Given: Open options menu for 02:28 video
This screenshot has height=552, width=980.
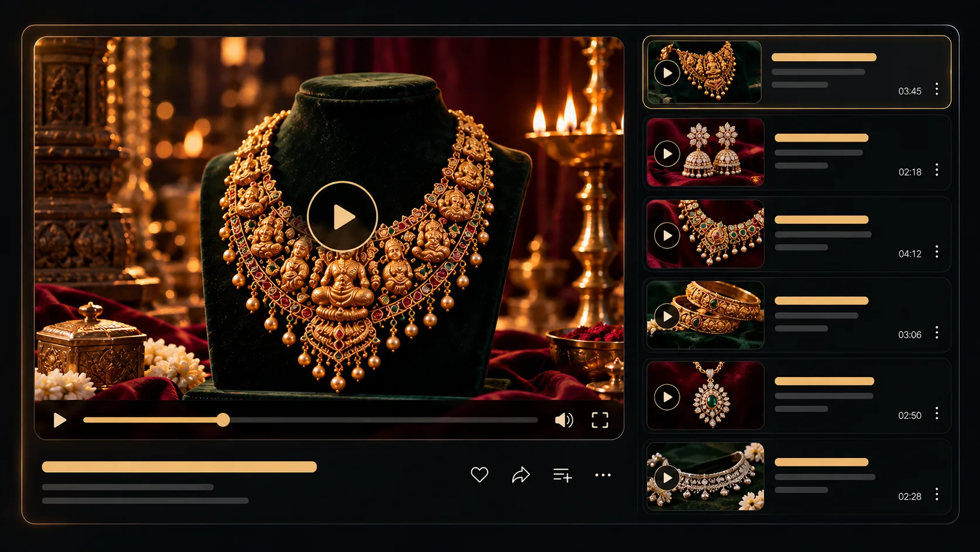Looking at the screenshot, I should pyautogui.click(x=937, y=495).
